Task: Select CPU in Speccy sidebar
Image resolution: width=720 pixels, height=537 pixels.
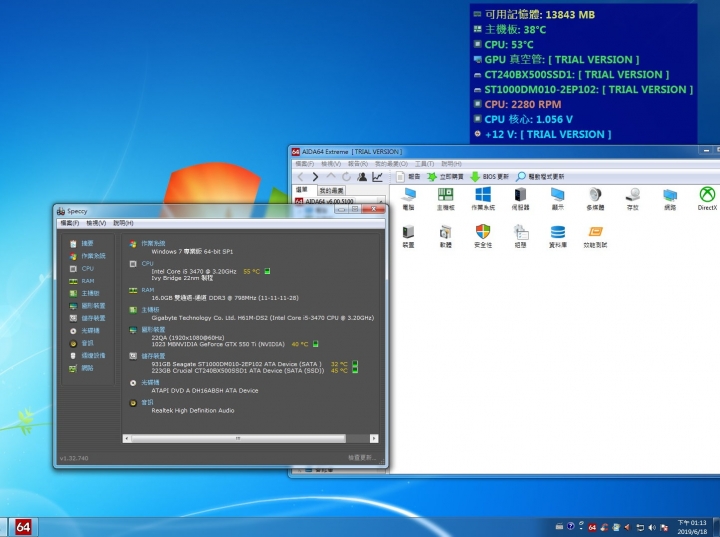Action: pos(82,268)
